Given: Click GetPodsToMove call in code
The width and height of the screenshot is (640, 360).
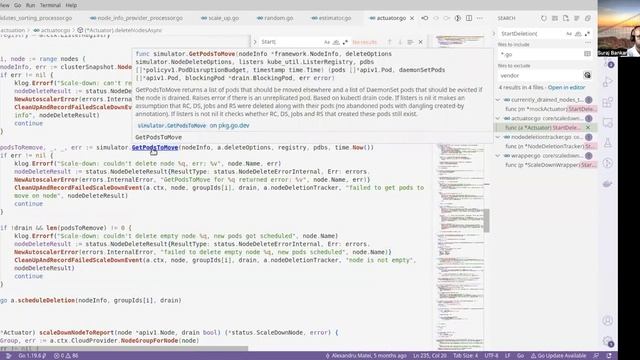Looking at the screenshot, I should (155, 147).
